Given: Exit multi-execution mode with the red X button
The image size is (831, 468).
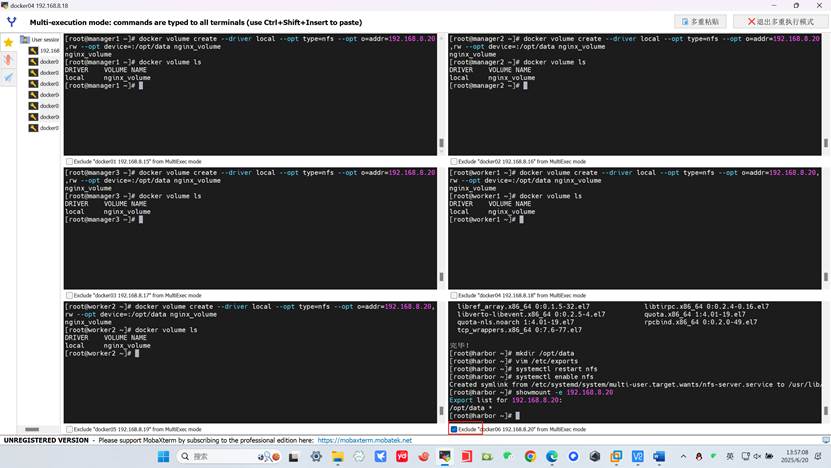Looking at the screenshot, I should tap(781, 22).
